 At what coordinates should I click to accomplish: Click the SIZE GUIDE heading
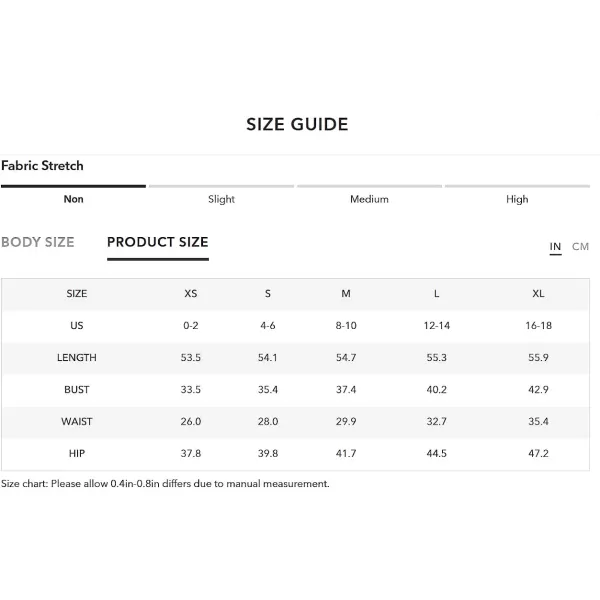click(x=297, y=124)
